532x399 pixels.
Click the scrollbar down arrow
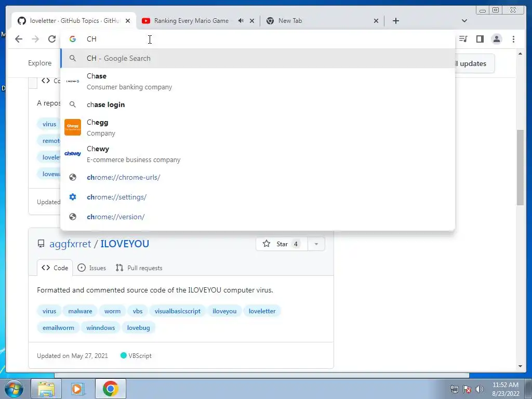(x=520, y=366)
